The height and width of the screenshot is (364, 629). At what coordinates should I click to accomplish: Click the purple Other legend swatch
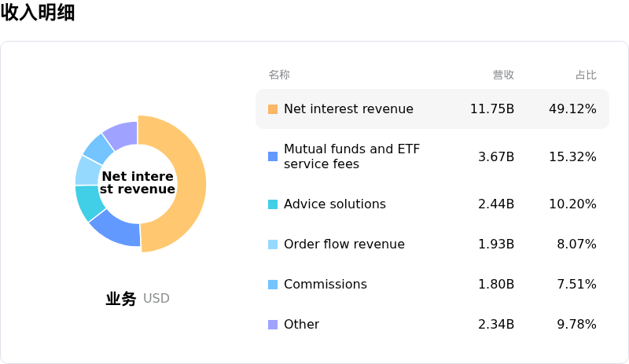tap(273, 325)
